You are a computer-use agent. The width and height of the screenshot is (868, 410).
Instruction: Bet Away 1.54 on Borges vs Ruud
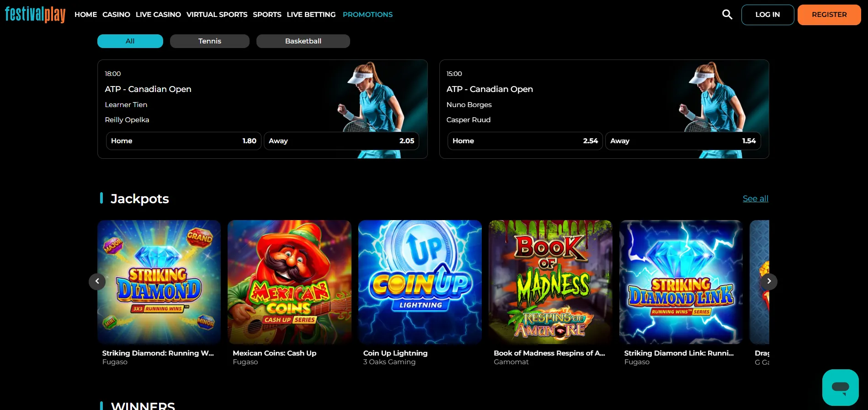point(683,141)
